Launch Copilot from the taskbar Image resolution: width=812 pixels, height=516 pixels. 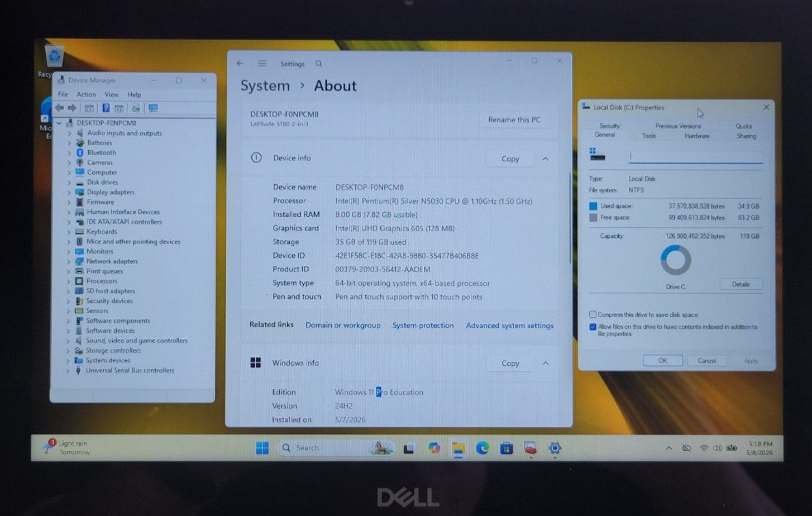[x=434, y=448]
